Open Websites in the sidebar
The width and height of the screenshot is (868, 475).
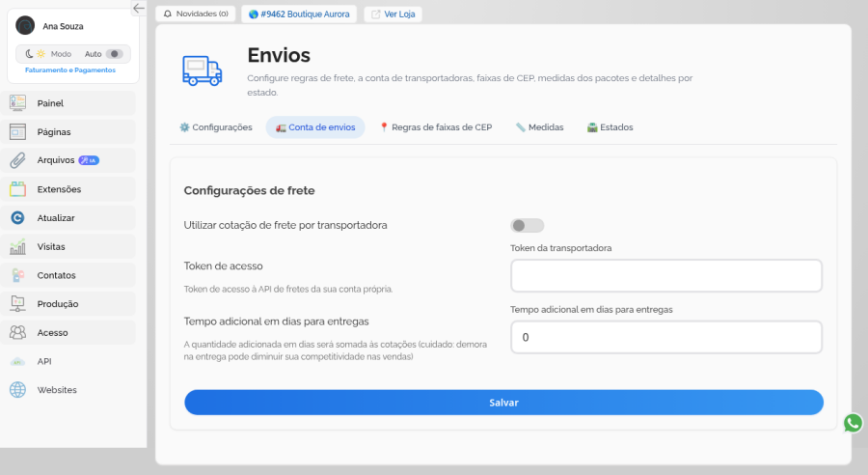[68, 390]
